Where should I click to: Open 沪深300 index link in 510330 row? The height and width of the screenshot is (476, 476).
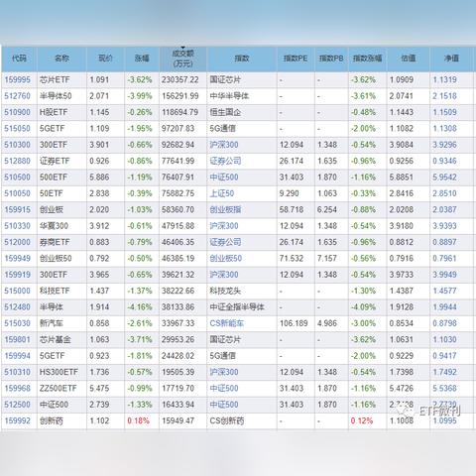224,226
